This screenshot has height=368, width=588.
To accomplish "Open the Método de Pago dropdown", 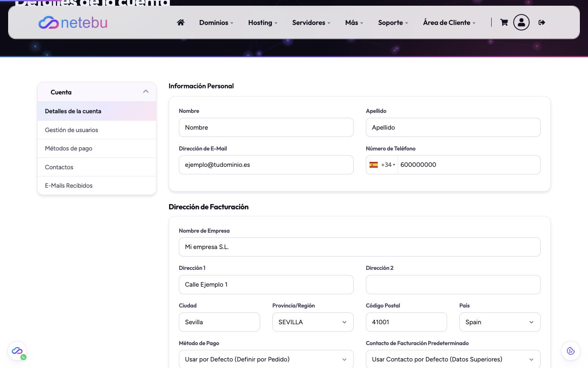I will [x=266, y=359].
